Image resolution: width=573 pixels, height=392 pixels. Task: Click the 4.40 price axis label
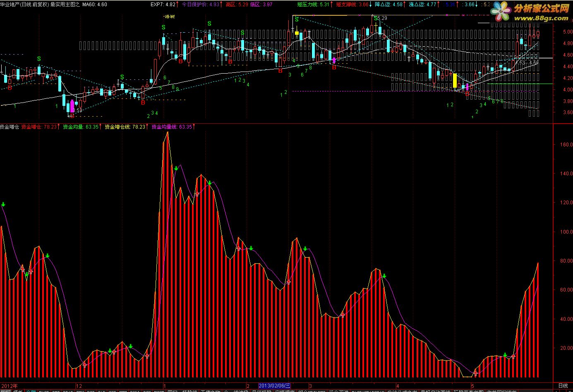click(x=568, y=67)
